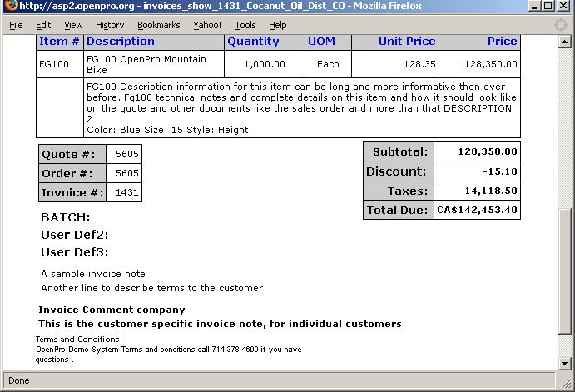The image size is (575, 392).
Task: Click the resize grip in status bar corner
Action: [x=568, y=385]
